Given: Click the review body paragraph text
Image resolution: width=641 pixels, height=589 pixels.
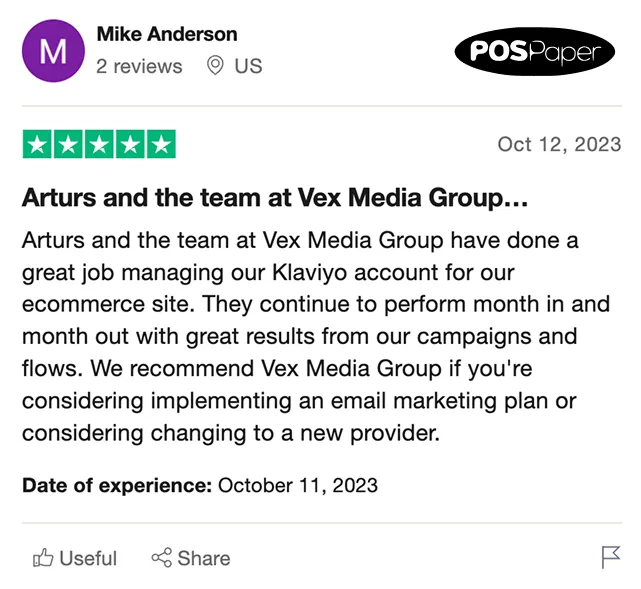Looking at the screenshot, I should (x=316, y=336).
